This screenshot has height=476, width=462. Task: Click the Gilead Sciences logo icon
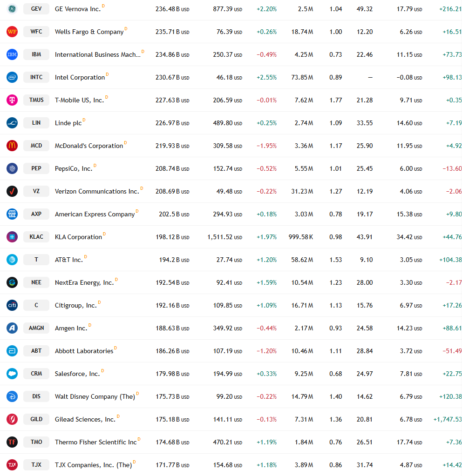pos(12,419)
